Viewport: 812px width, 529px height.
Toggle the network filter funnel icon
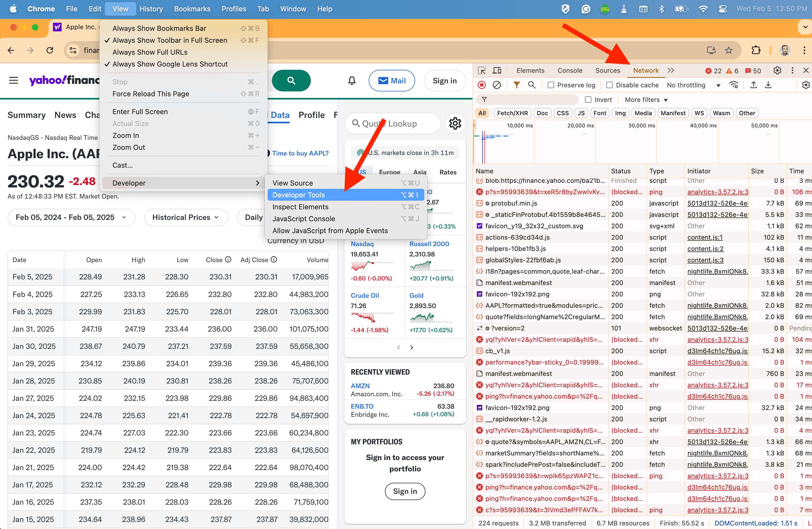[x=517, y=85]
